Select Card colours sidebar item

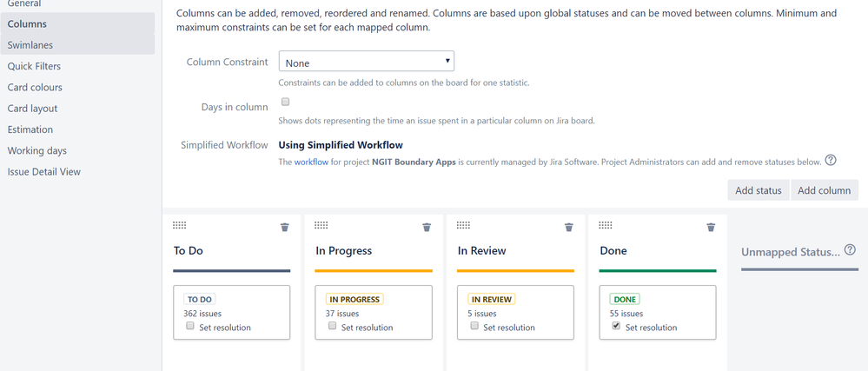(77, 88)
